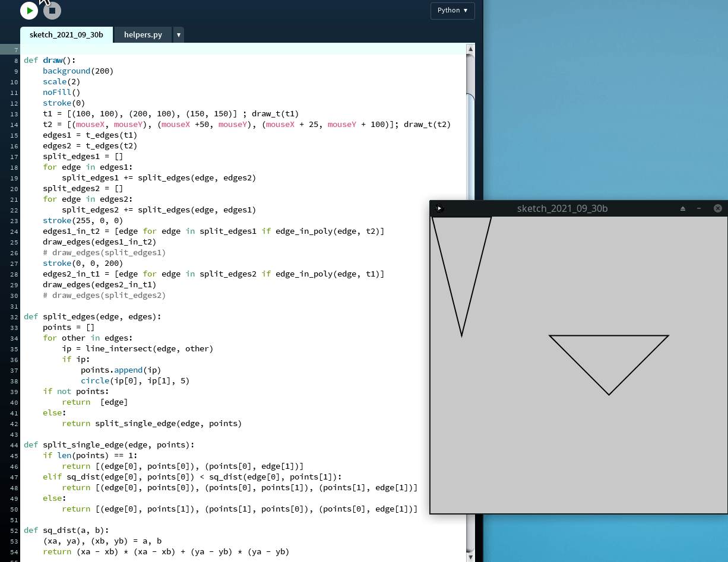Click 'draw_edges(edges1_in_t2)' line

[x=99, y=242]
